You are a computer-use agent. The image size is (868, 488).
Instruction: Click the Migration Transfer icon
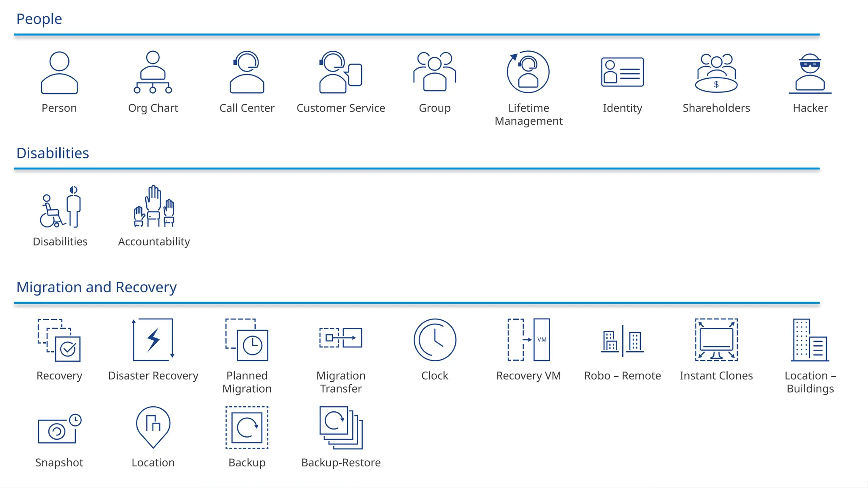pyautogui.click(x=341, y=338)
